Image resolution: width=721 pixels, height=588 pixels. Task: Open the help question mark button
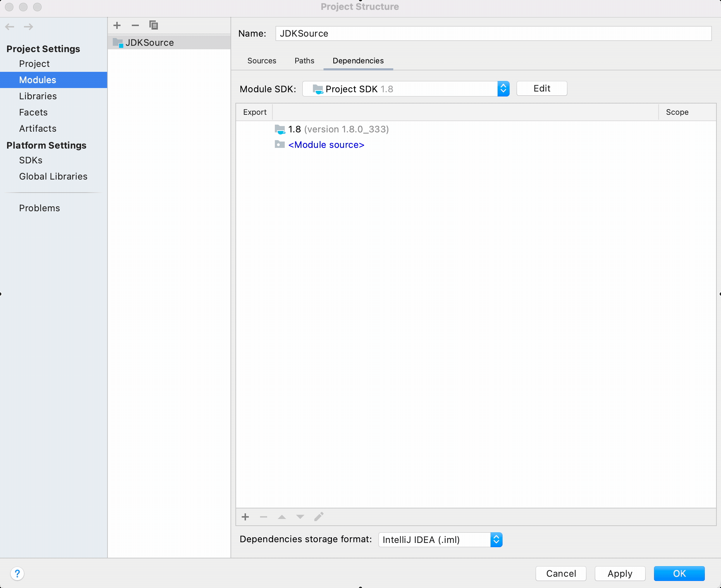tap(17, 574)
